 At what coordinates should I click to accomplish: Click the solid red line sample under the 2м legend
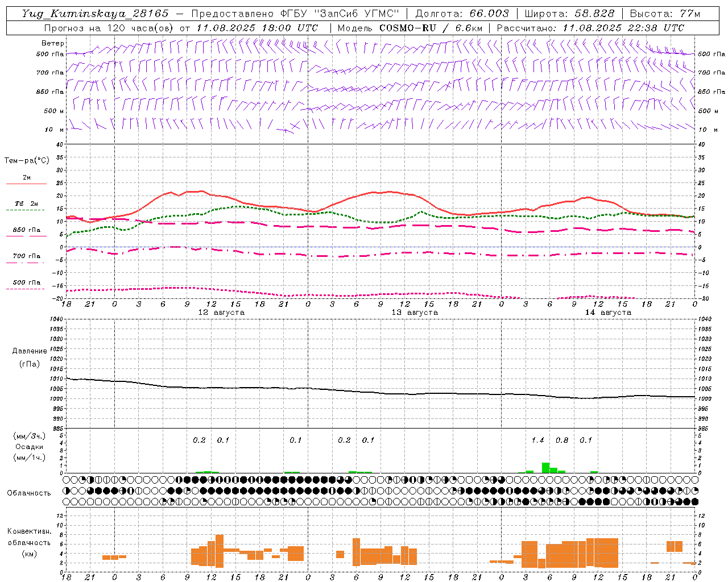point(26,184)
